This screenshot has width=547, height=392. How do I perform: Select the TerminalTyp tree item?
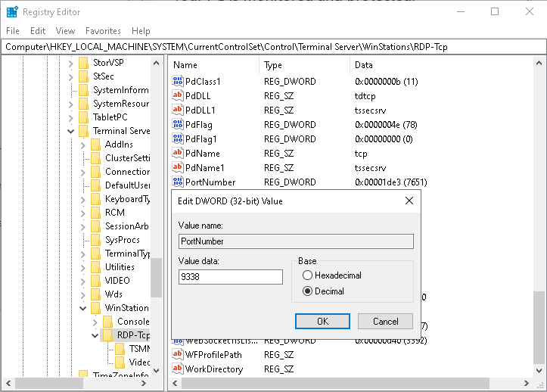[127, 254]
